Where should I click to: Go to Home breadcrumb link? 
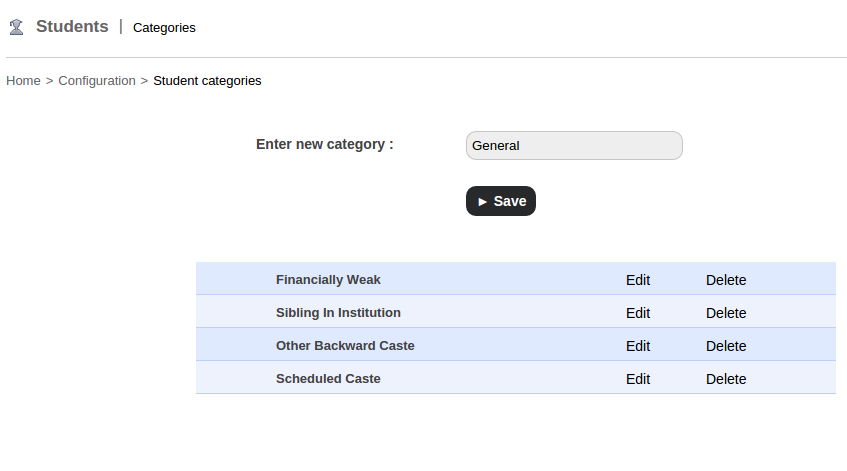(23, 81)
